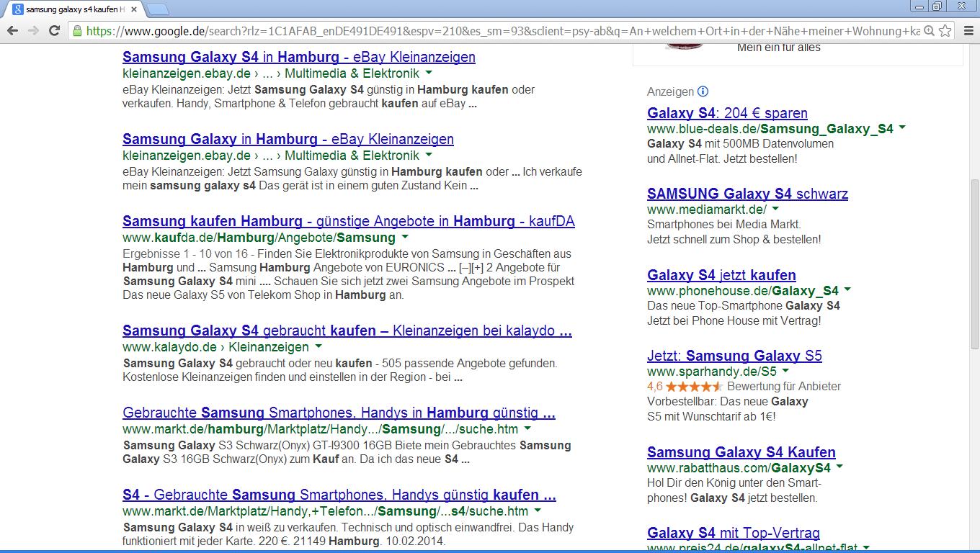Click the green URL 'www.phonehouse.de/Galaxy_S4'
The image size is (980, 553).
(x=743, y=291)
